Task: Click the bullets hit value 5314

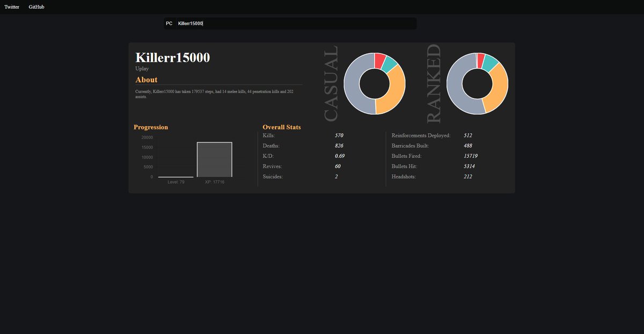Action: pyautogui.click(x=469, y=166)
